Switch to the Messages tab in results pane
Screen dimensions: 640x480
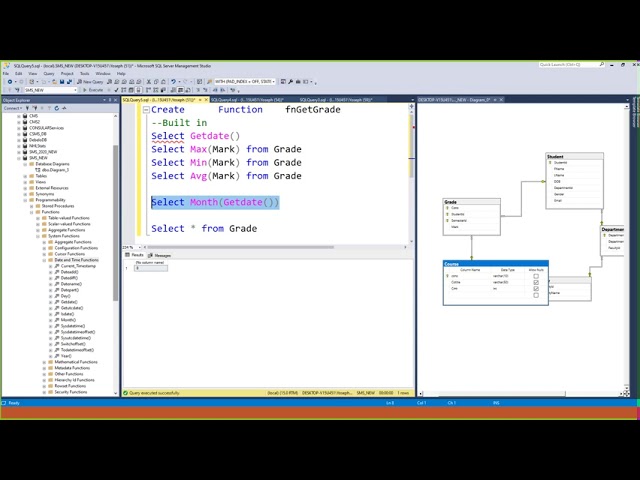160,256
